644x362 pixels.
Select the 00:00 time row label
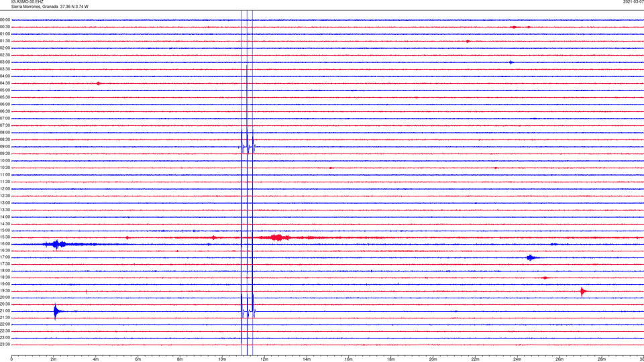[5, 19]
